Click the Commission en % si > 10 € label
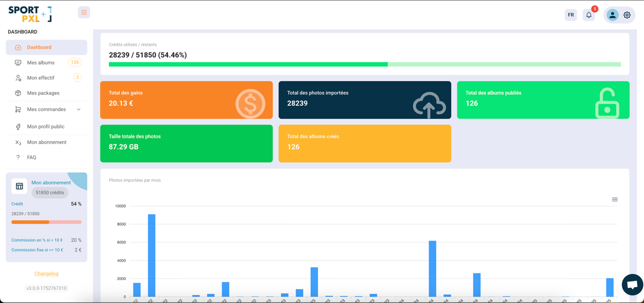The width and height of the screenshot is (644, 303). (37, 240)
